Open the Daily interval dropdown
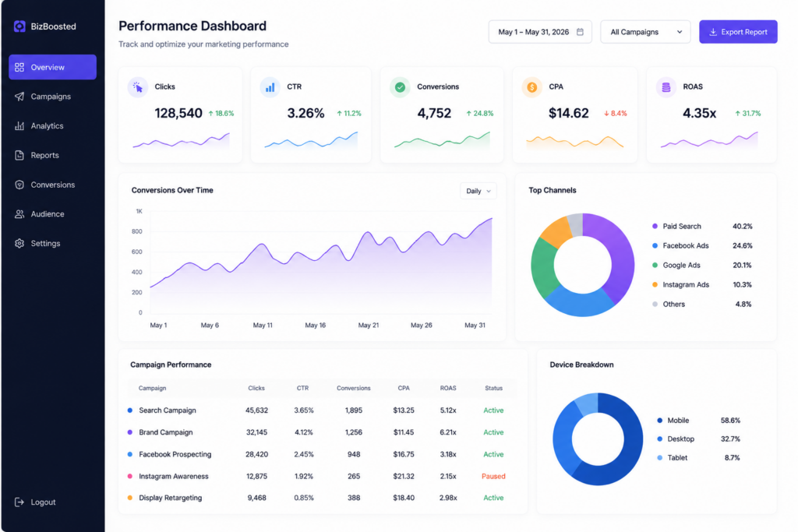798x532 pixels. pos(478,191)
